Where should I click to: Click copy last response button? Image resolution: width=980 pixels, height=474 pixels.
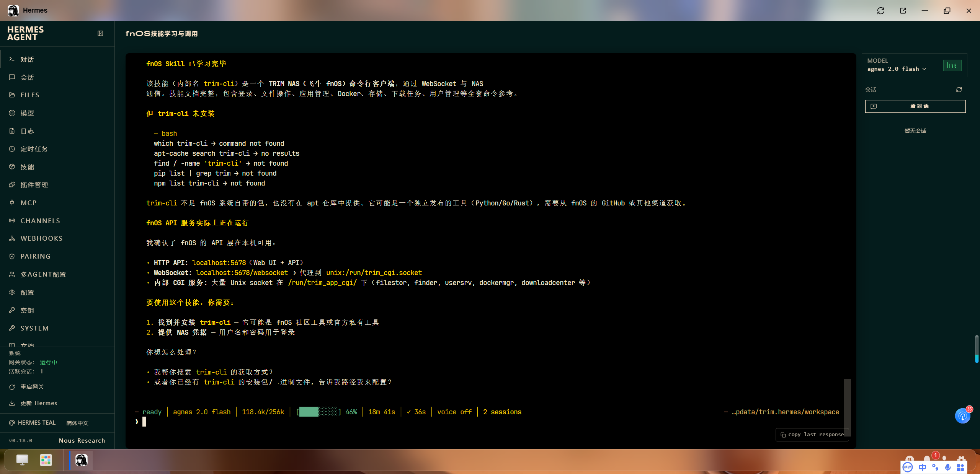click(x=812, y=435)
